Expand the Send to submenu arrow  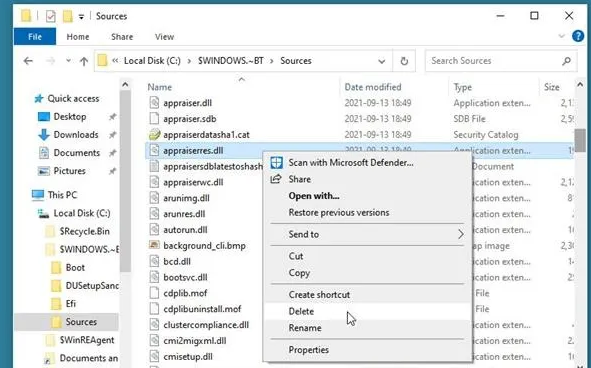point(460,234)
